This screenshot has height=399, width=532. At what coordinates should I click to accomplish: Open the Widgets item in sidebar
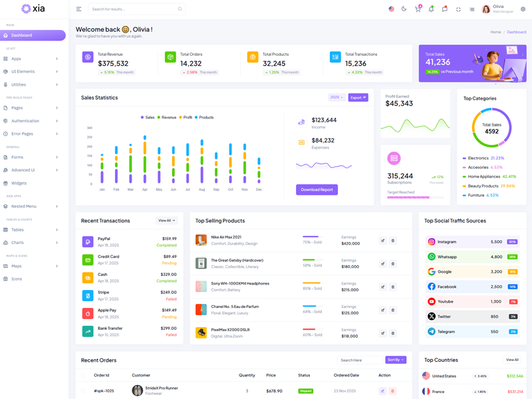(x=19, y=183)
